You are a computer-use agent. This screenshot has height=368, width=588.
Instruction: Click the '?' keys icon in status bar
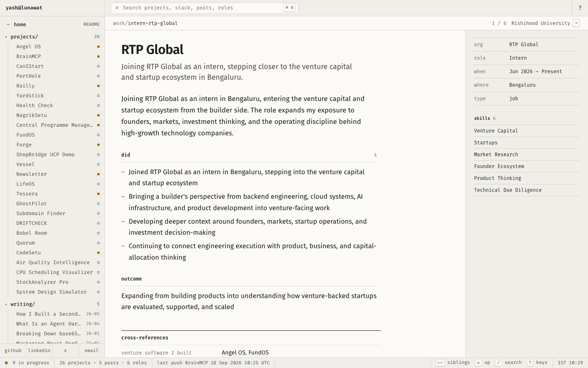point(530,363)
